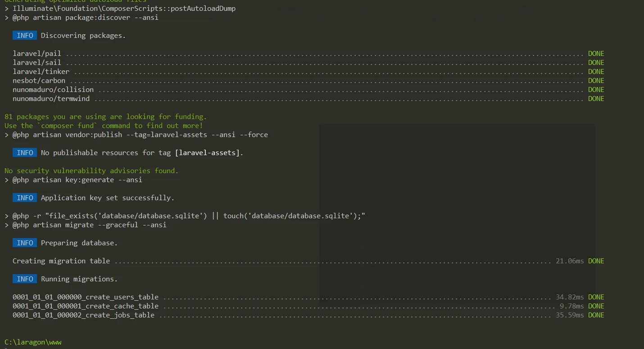This screenshot has width=644, height=349.
Task: Click the file_exists database.sqlite command line
Action: pyautogui.click(x=185, y=216)
